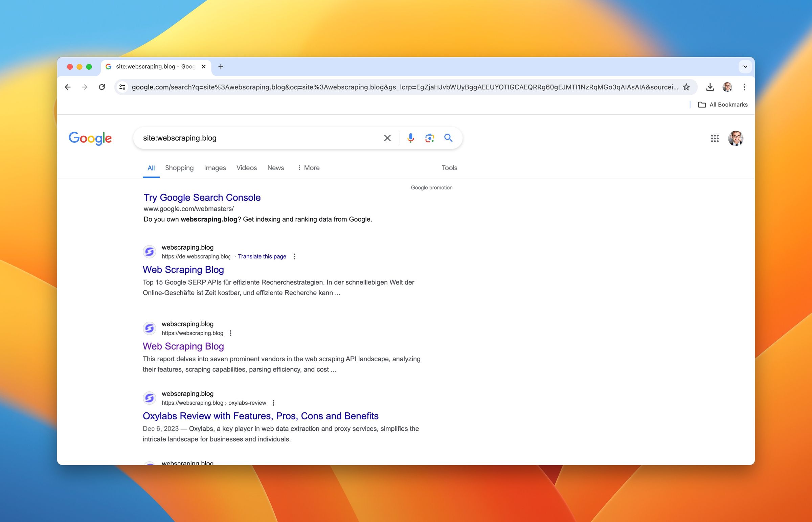Open the three-dot menu next to webscraping.blog result

click(231, 333)
